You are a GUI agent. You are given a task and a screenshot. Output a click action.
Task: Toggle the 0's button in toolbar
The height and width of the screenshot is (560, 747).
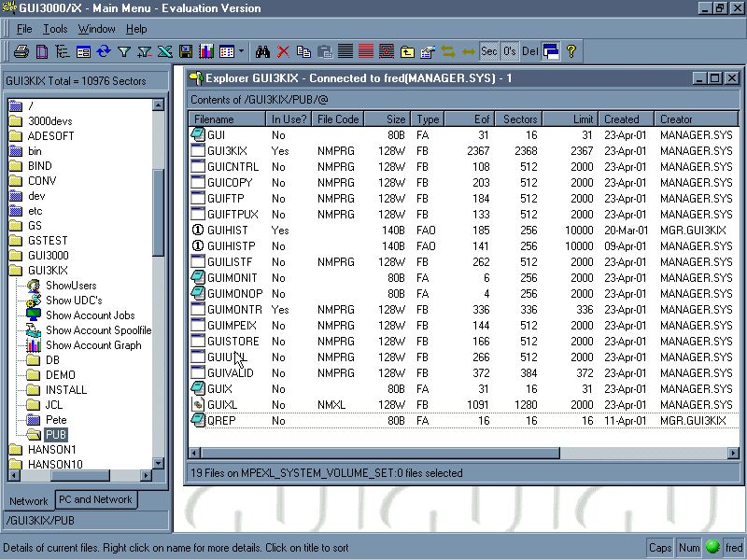click(x=510, y=51)
